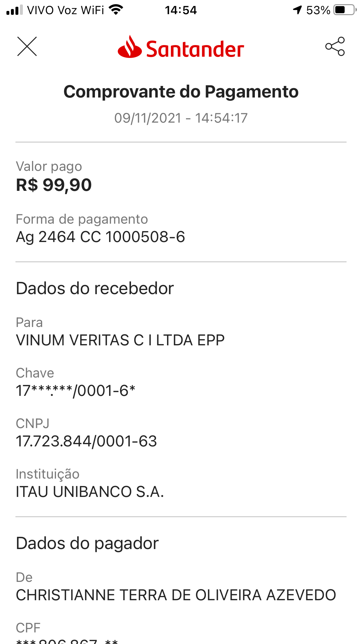The height and width of the screenshot is (644, 362).
Task: Tap the masked Pix Chave value
Action: click(76, 391)
